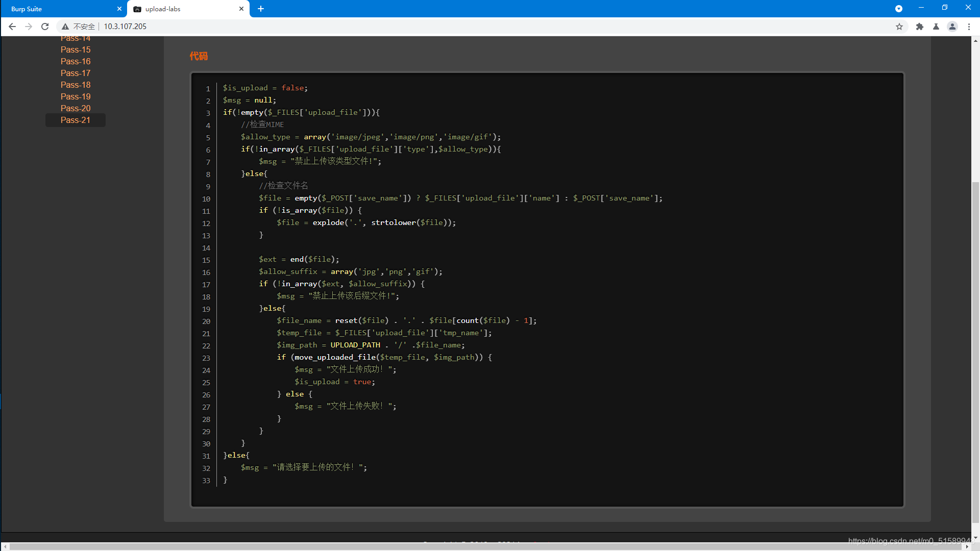980x551 pixels.
Task: Open Pass-16 in the sidebar
Action: (x=76, y=61)
